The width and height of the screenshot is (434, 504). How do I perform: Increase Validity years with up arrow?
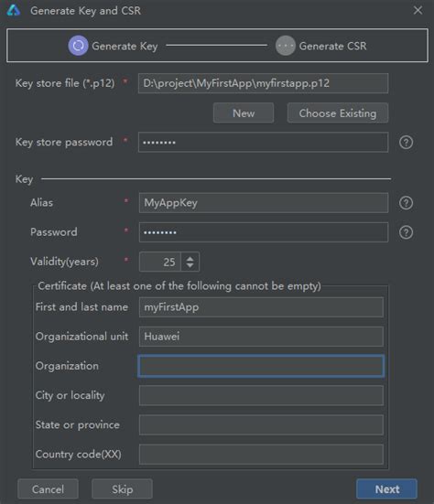point(190,258)
